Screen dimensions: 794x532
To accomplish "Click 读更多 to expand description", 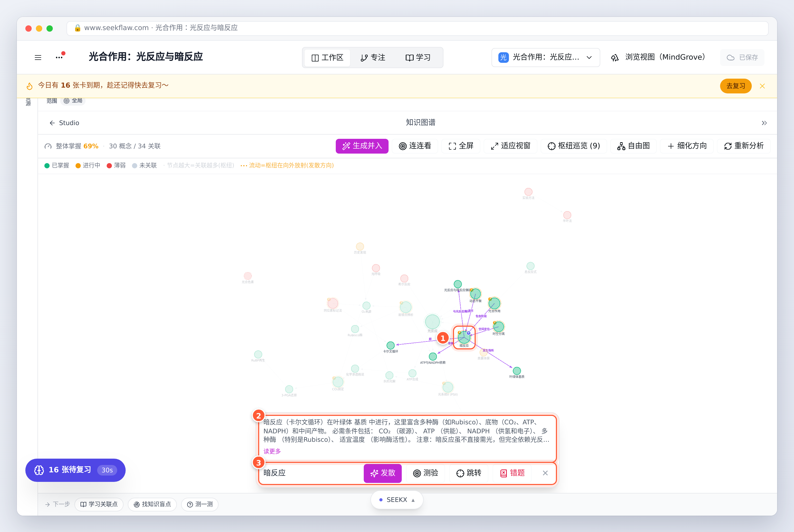I will coord(272,452).
